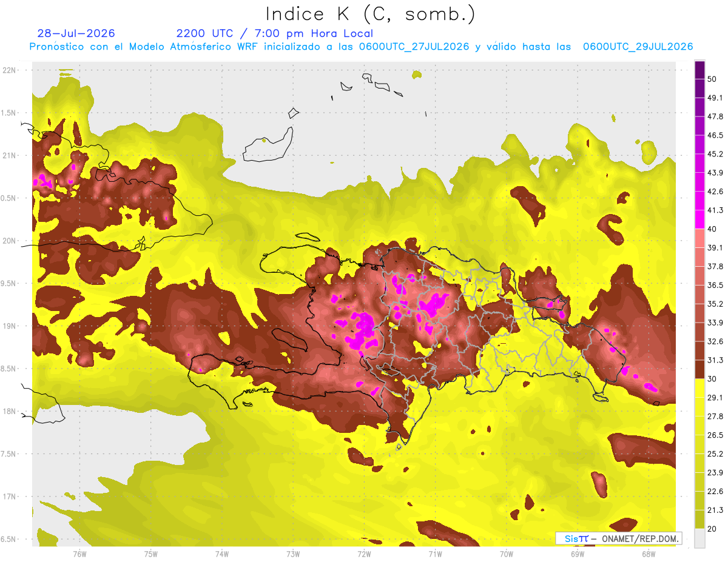Click the 71W longitude label

pyautogui.click(x=435, y=554)
